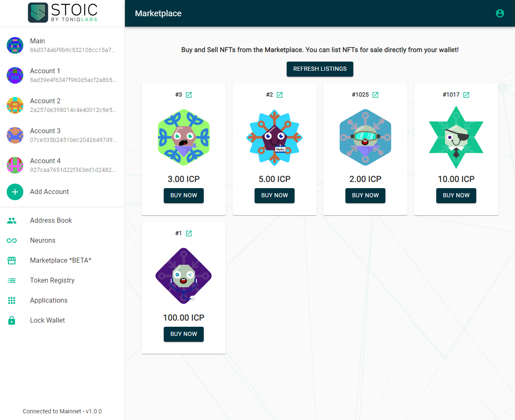The image size is (515, 420).
Task: Click the Stoic shield logo
Action: tap(38, 12)
